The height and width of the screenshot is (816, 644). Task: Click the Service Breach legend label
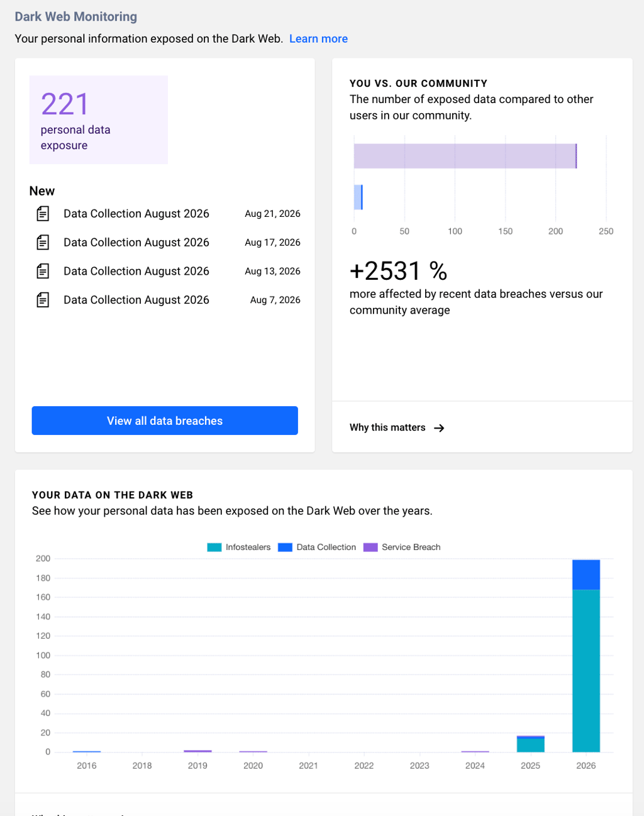click(411, 548)
